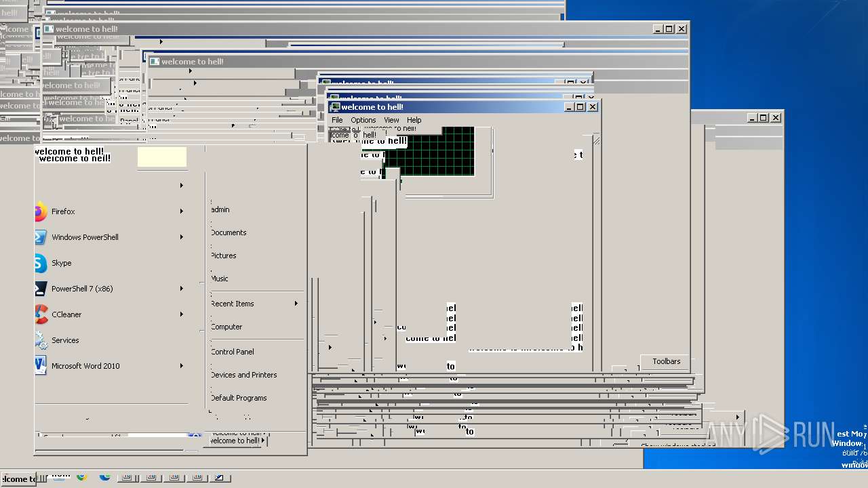
Task: Expand the blank top start menu row arrow
Action: coord(182,186)
